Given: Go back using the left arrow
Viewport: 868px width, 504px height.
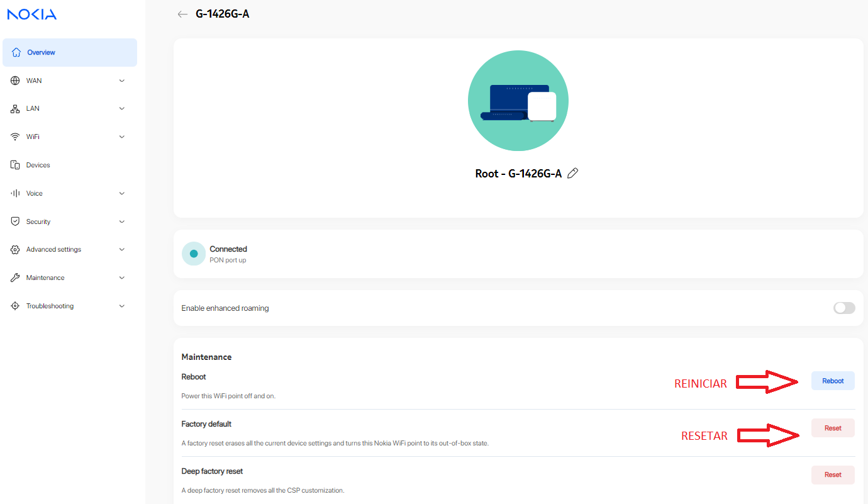Looking at the screenshot, I should pyautogui.click(x=182, y=14).
